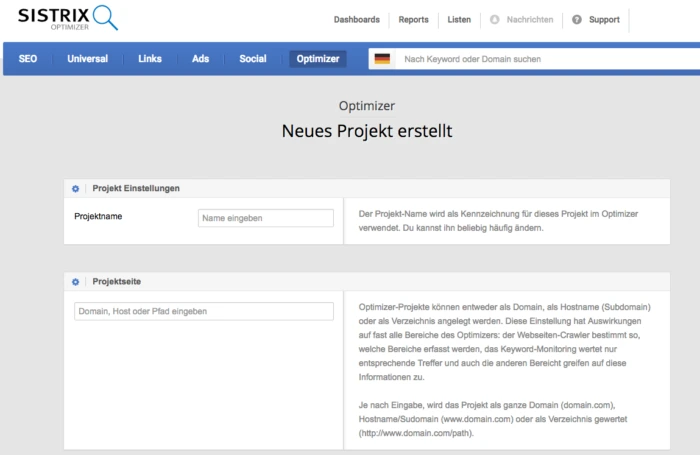Click into the Projektname input field
Viewport: 700px width, 455px height.
[266, 218]
